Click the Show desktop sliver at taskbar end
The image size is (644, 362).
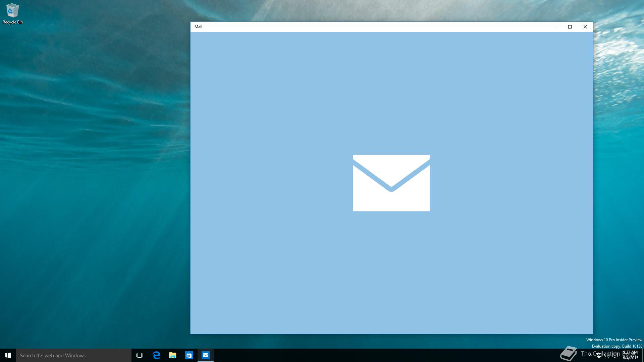[643, 355]
